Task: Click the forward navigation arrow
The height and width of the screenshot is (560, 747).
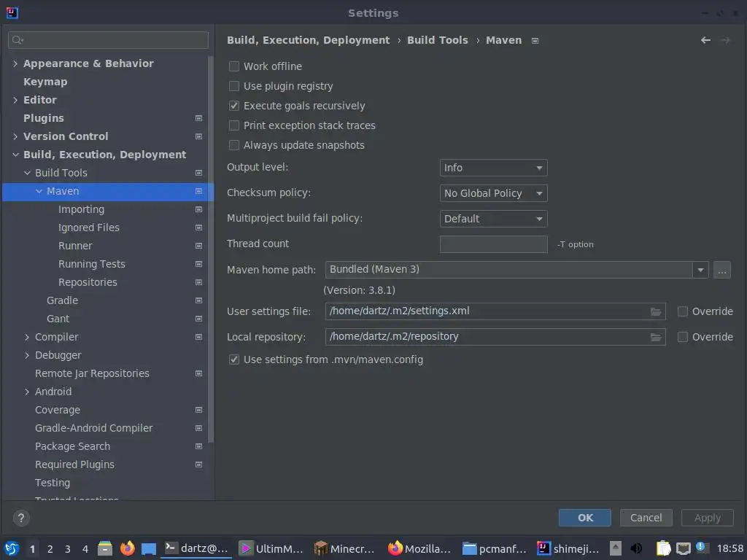Action: pyautogui.click(x=726, y=41)
